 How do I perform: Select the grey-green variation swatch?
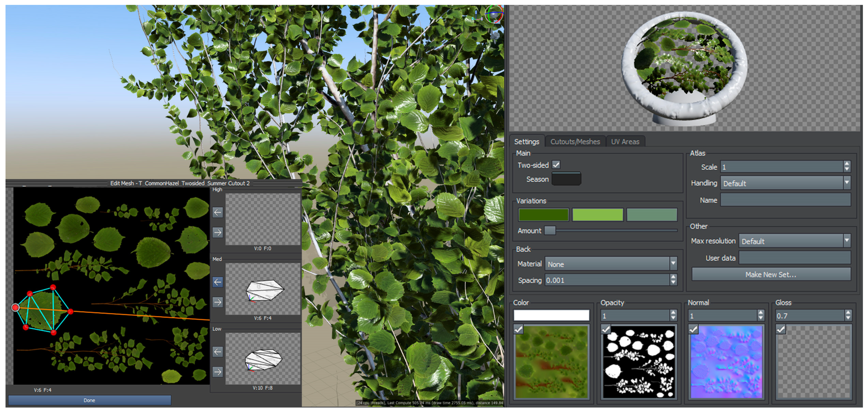tap(652, 215)
